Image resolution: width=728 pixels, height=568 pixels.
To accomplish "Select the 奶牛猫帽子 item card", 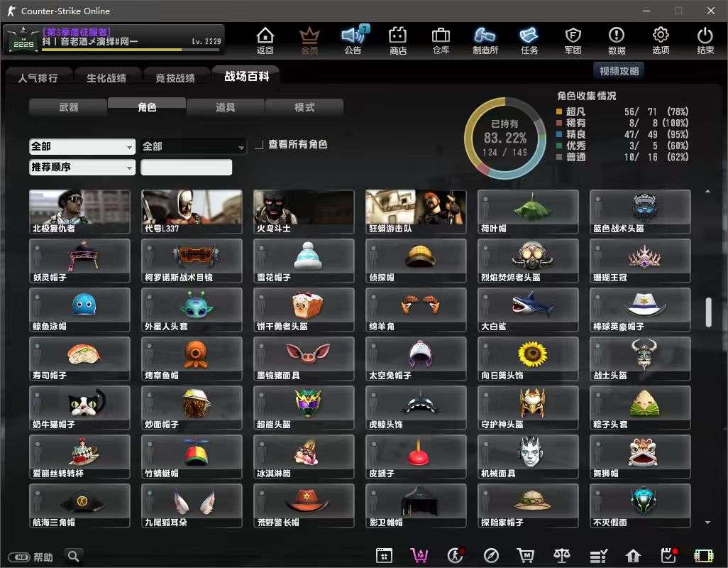I will click(79, 408).
